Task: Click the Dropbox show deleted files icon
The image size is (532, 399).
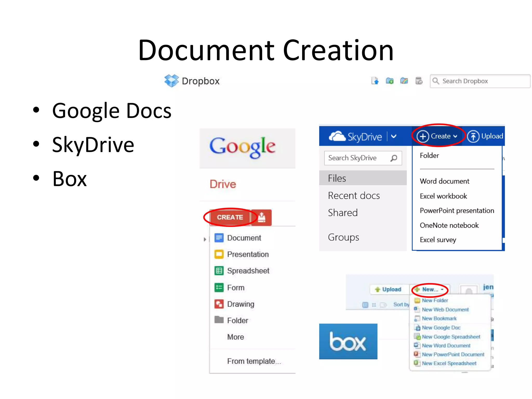Action: 419,81
